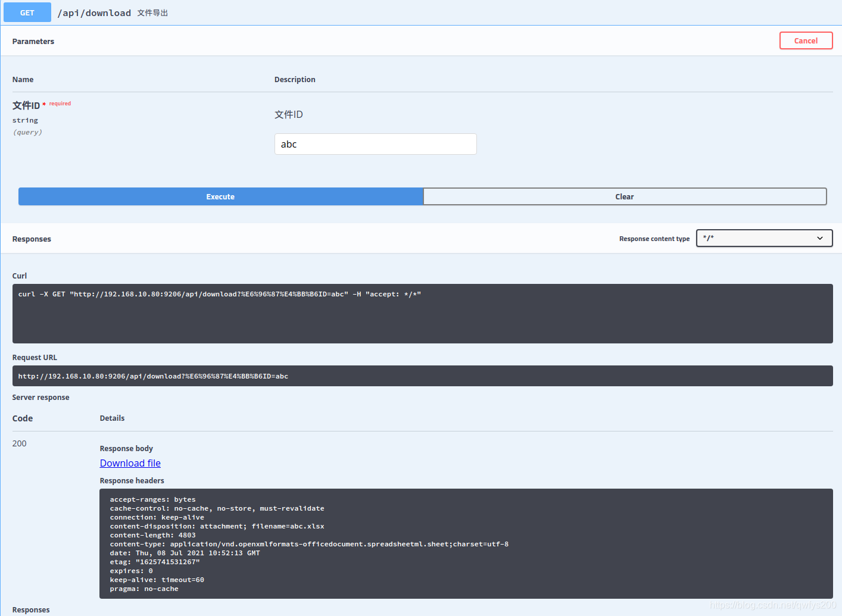Click the content-length: 4803 line
Viewport: 842px width, 616px height.
click(x=152, y=535)
